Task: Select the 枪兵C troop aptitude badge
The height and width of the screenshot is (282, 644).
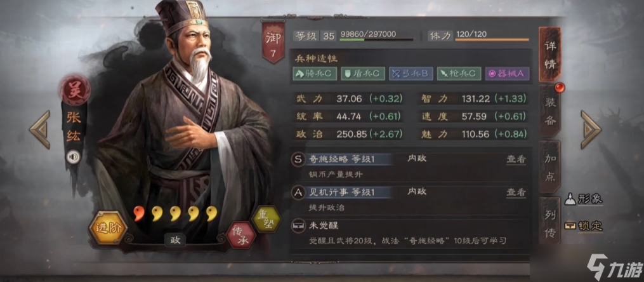Action: click(x=459, y=74)
